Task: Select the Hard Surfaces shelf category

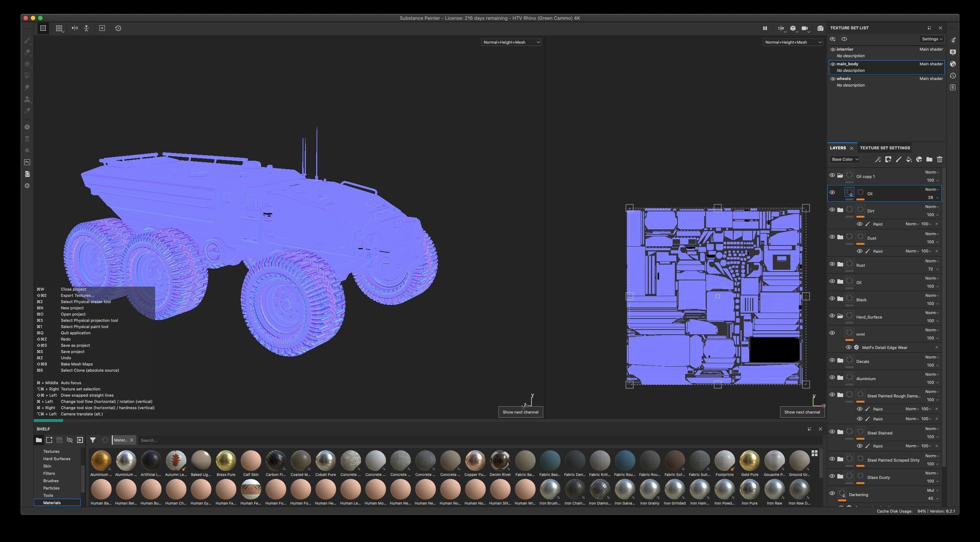Action: tap(57, 459)
